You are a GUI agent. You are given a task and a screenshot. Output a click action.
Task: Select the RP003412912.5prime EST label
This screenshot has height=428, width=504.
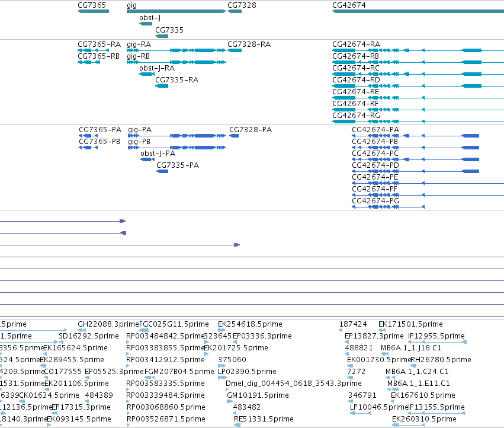coord(165,360)
